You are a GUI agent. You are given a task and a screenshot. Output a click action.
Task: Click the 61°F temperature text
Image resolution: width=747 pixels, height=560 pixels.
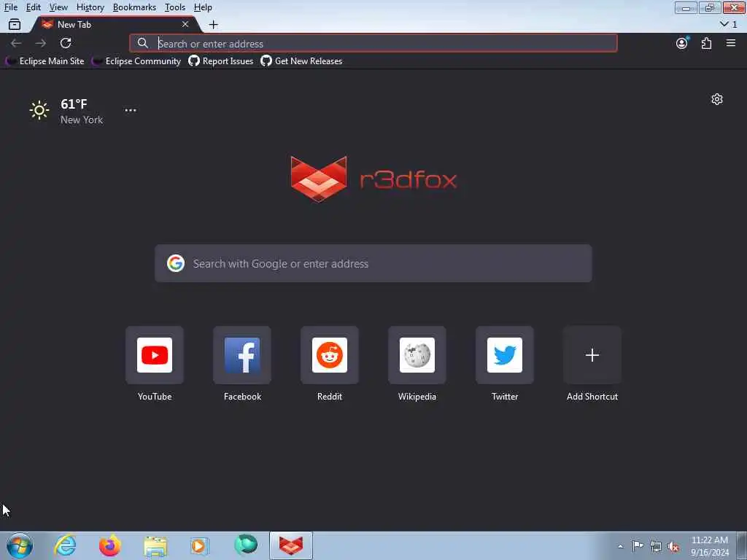(74, 104)
